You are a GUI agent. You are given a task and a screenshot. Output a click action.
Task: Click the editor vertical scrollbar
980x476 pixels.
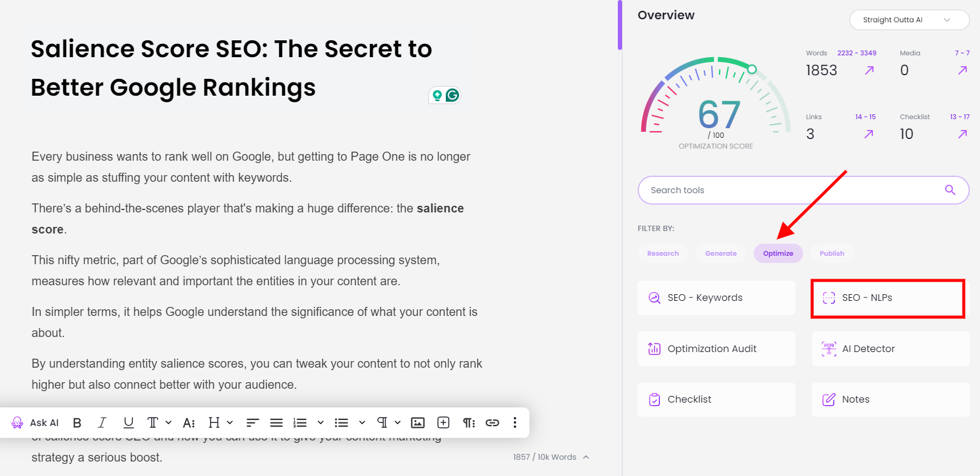point(620,25)
